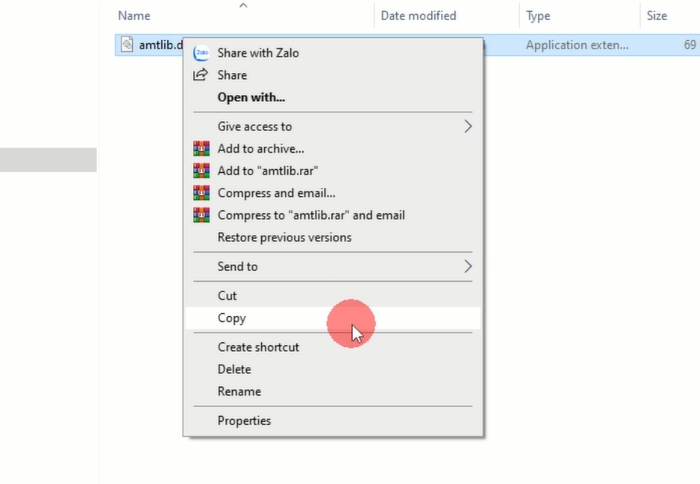The height and width of the screenshot is (484, 700).
Task: Click the amtlib.dll file icon
Action: [127, 45]
